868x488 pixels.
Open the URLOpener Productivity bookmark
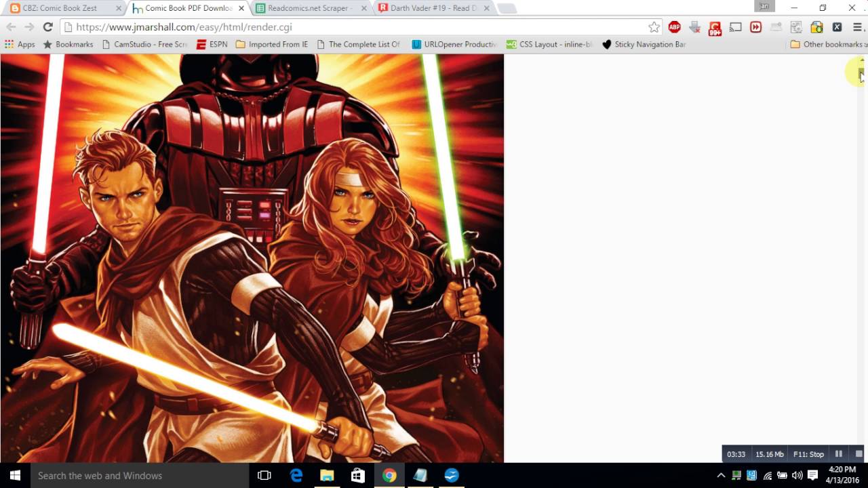tap(454, 44)
